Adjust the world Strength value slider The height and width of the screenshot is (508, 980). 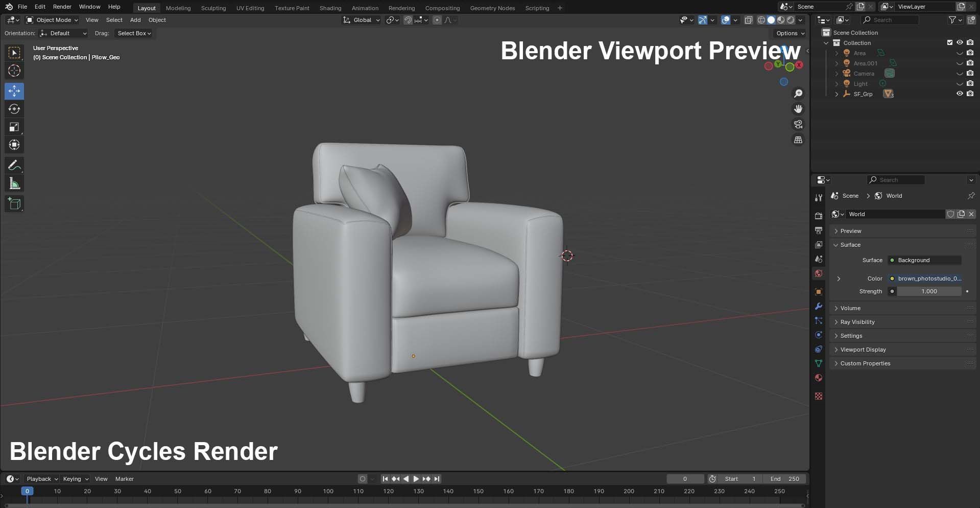(929, 291)
